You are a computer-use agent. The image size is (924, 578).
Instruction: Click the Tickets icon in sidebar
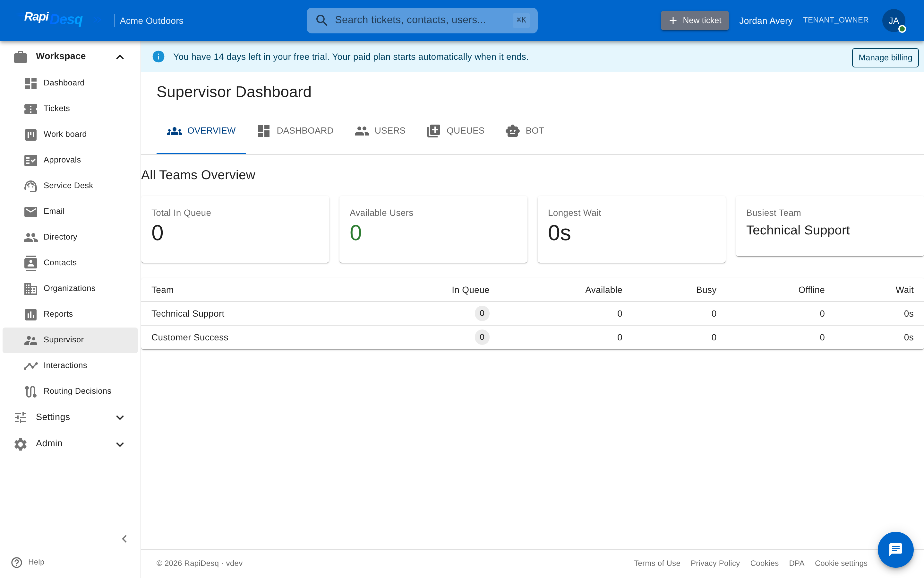(30, 109)
